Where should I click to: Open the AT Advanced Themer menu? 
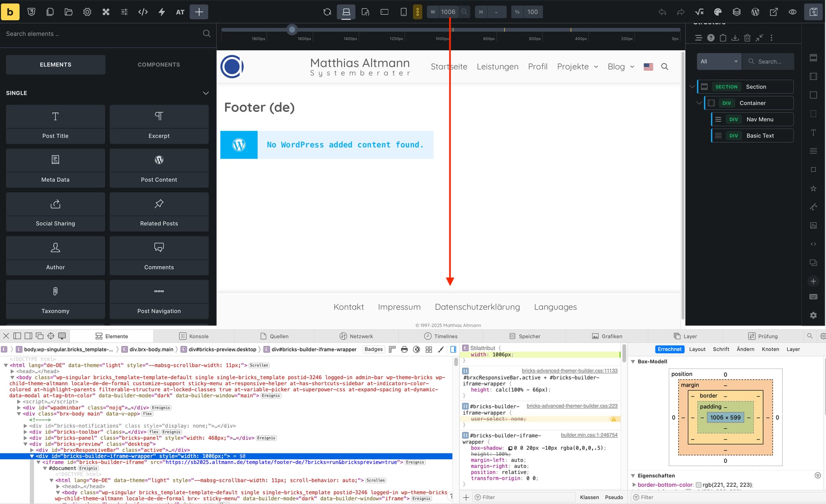[x=180, y=12]
